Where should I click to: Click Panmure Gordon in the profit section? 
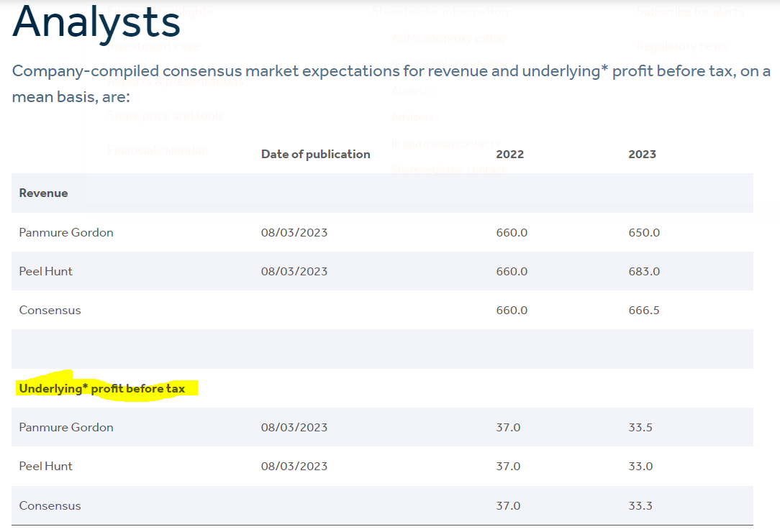(x=66, y=427)
